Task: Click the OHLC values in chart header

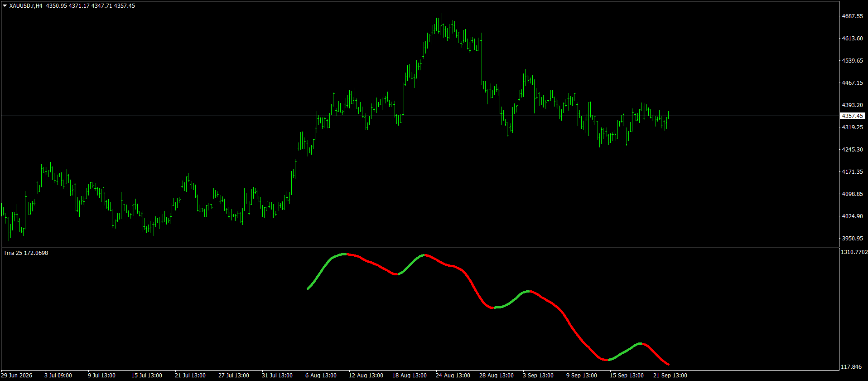Action: click(x=91, y=6)
